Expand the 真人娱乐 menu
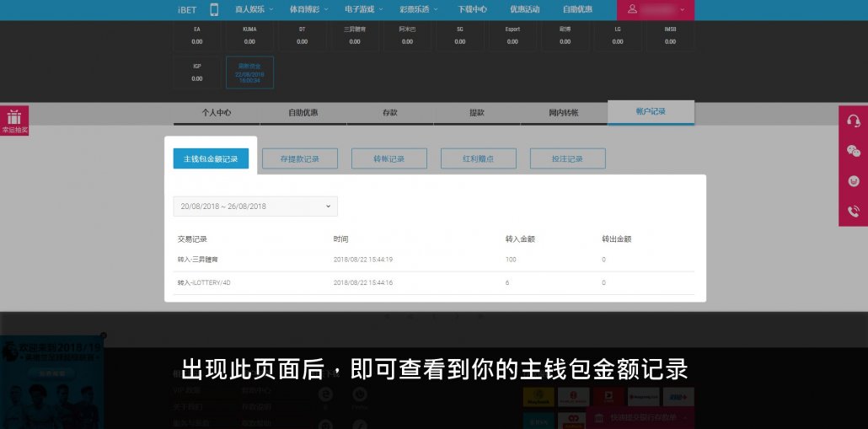Viewport: 868px width, 429px height. point(255,9)
